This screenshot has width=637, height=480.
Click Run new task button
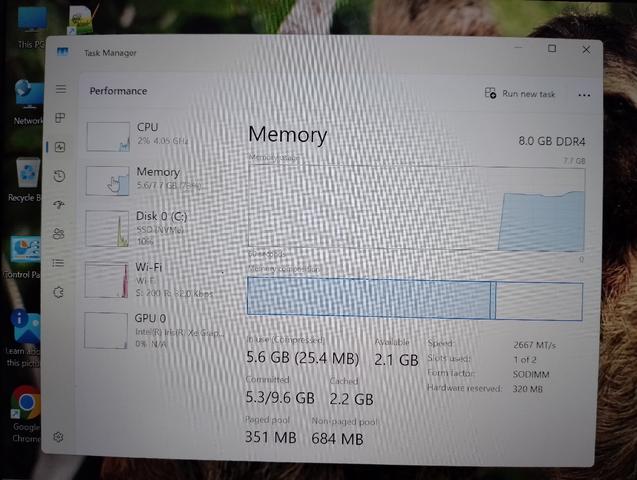[x=520, y=93]
